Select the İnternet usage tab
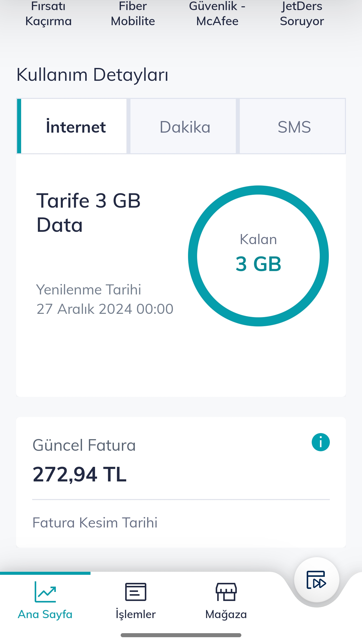The width and height of the screenshot is (362, 644). click(x=75, y=127)
